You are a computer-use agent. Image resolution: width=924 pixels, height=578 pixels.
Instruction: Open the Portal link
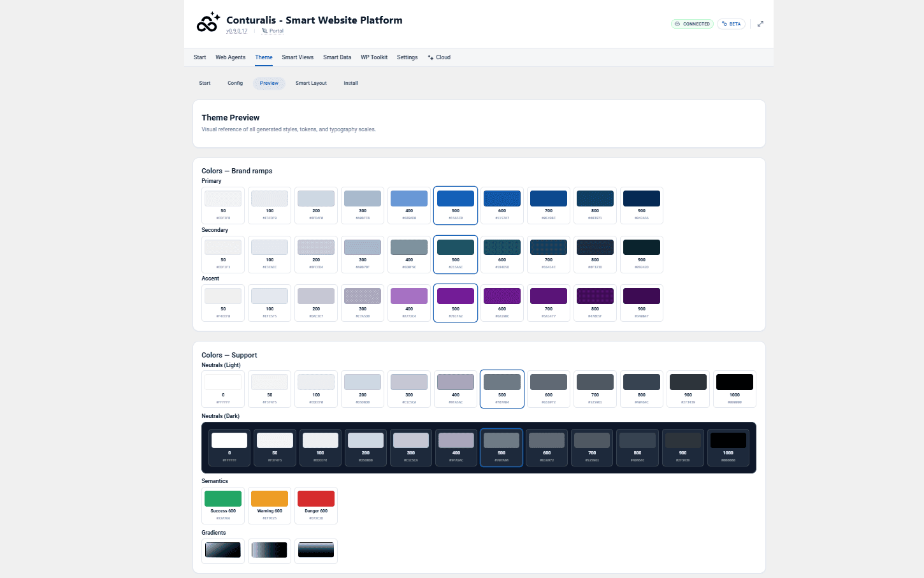(273, 31)
